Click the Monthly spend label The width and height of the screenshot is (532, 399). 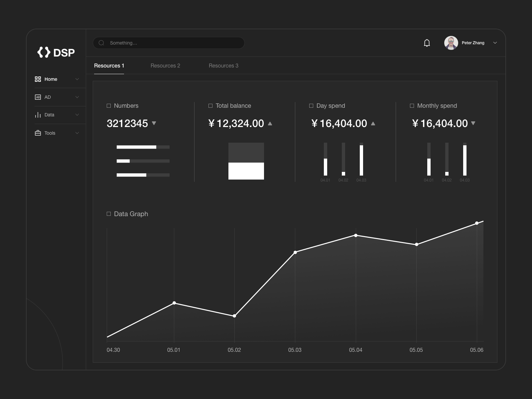tap(437, 105)
